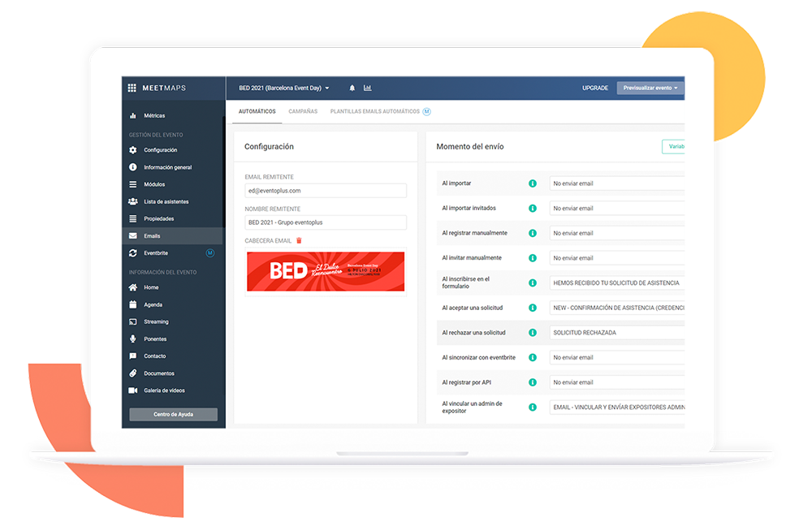
Task: Click the notifications bell icon
Action: pyautogui.click(x=352, y=88)
